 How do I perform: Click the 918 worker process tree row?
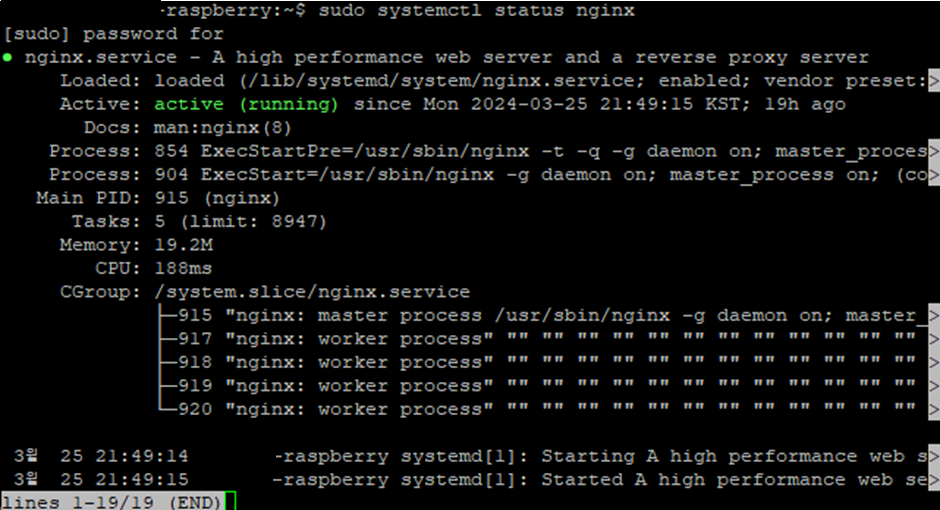coord(537,363)
